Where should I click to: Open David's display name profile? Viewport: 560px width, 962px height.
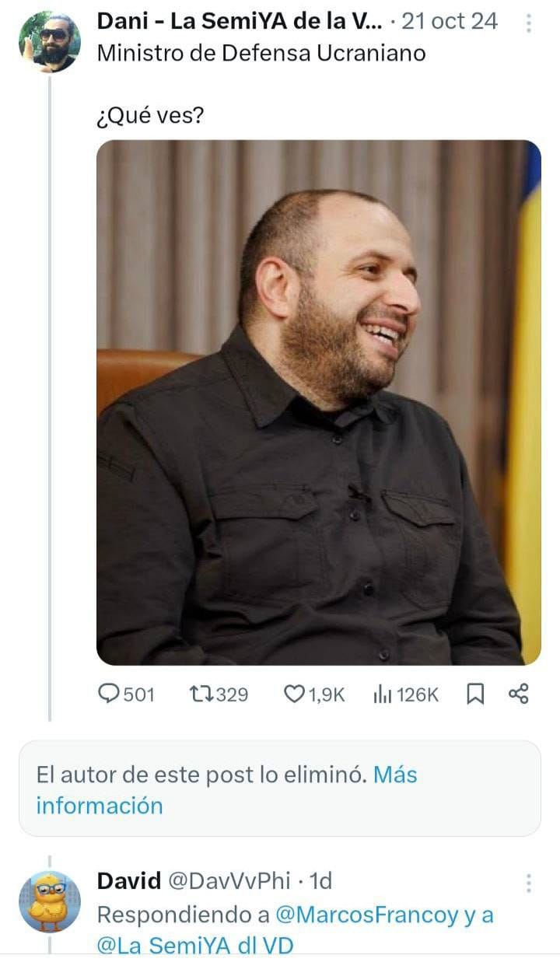[x=126, y=881]
